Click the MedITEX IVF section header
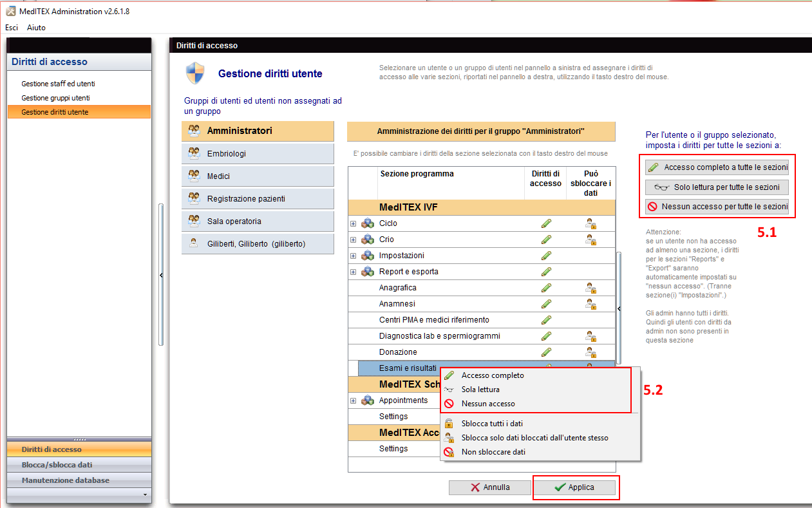Image resolution: width=812 pixels, height=508 pixels. pyautogui.click(x=482, y=207)
